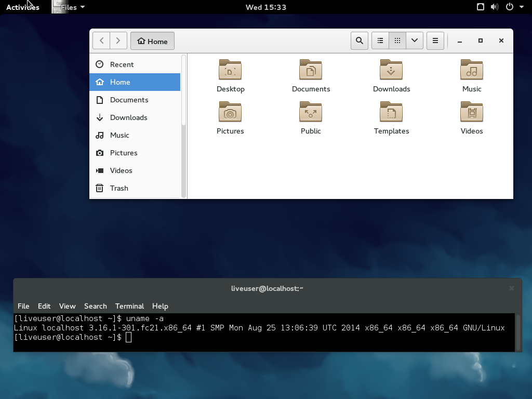Toggle list view in Files
Screen dimensions: 532x399
380,41
